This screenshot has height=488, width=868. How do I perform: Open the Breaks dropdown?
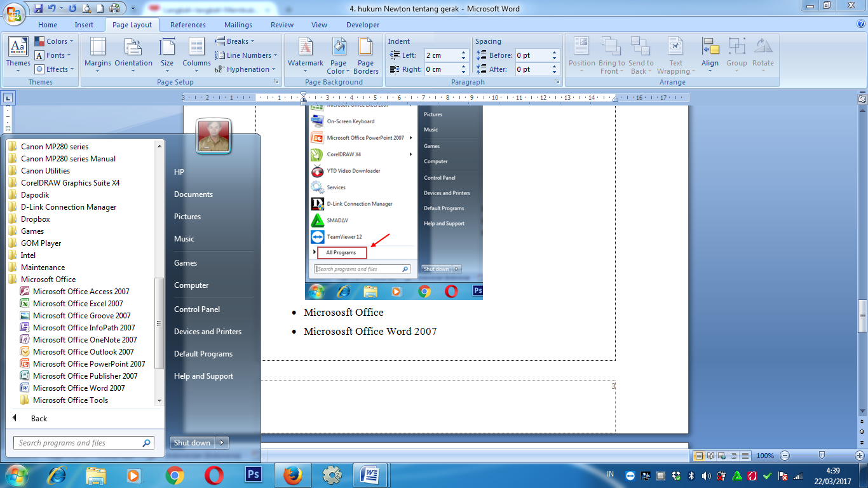235,41
